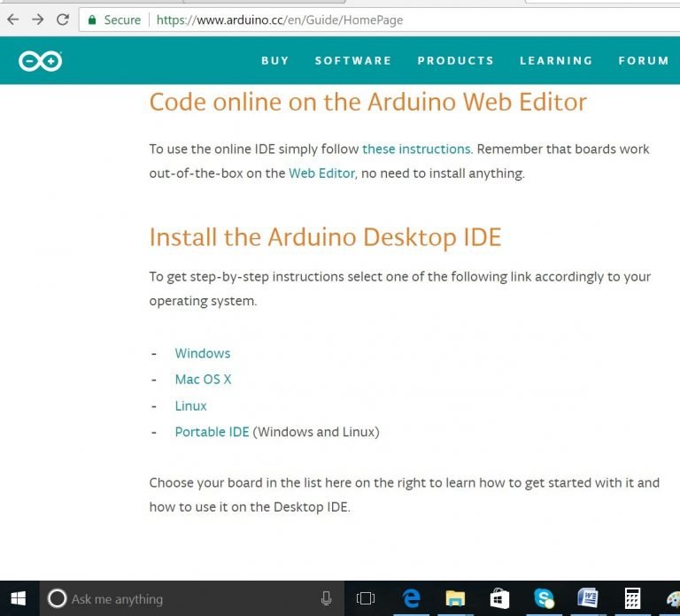This screenshot has width=680, height=616.
Task: Select SOFTWARE in the top navigation
Action: pyautogui.click(x=353, y=60)
